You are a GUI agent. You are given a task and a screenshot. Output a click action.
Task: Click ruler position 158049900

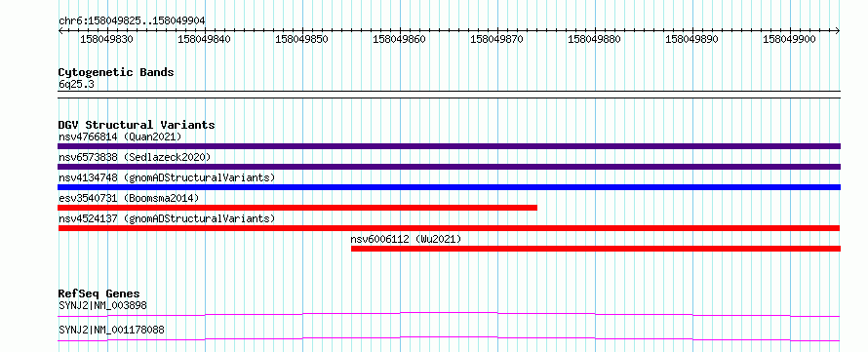click(789, 39)
